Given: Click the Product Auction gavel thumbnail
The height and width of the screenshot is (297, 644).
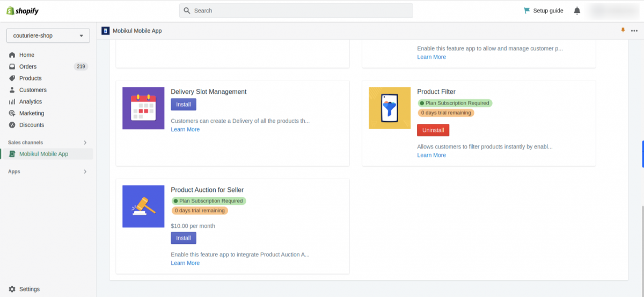Looking at the screenshot, I should point(143,206).
